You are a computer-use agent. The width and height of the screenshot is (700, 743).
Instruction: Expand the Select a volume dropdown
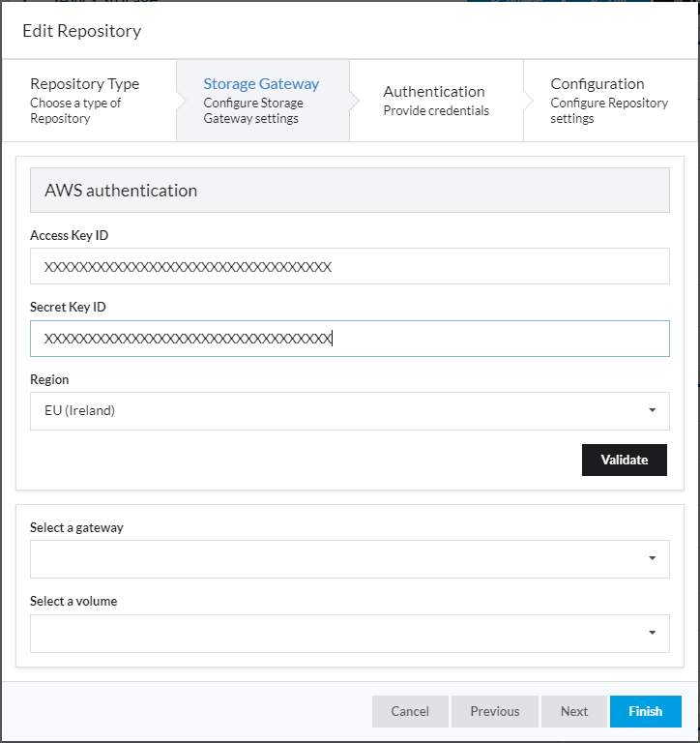pyautogui.click(x=338, y=634)
